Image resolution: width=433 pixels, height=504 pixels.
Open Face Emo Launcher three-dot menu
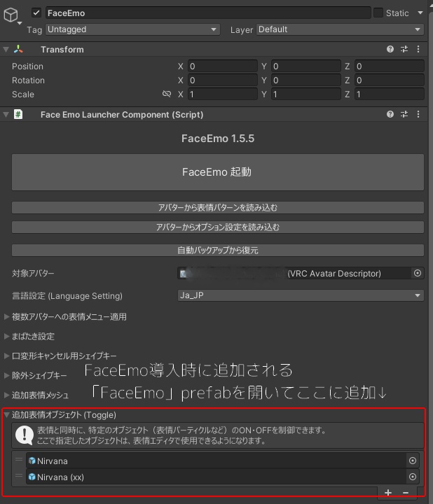click(418, 114)
